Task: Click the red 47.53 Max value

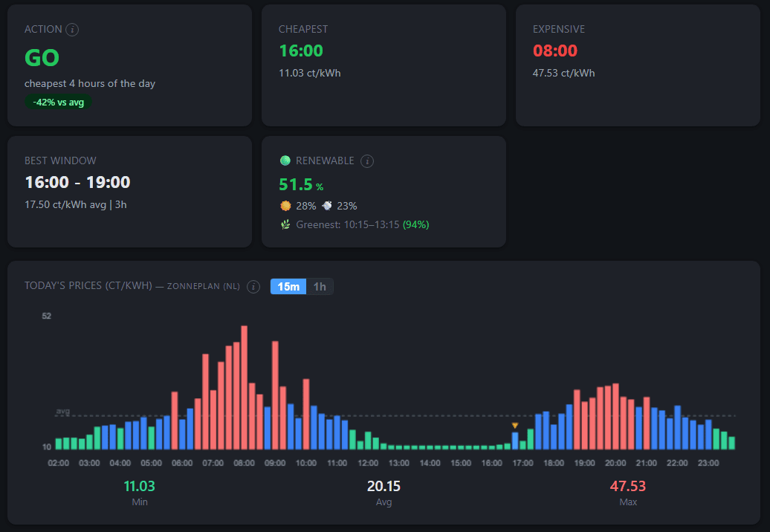Action: 628,486
